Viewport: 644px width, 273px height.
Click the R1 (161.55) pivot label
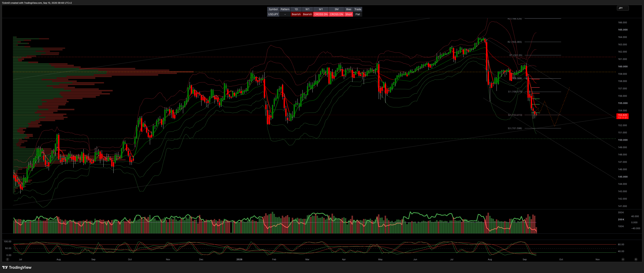(x=516, y=55)
